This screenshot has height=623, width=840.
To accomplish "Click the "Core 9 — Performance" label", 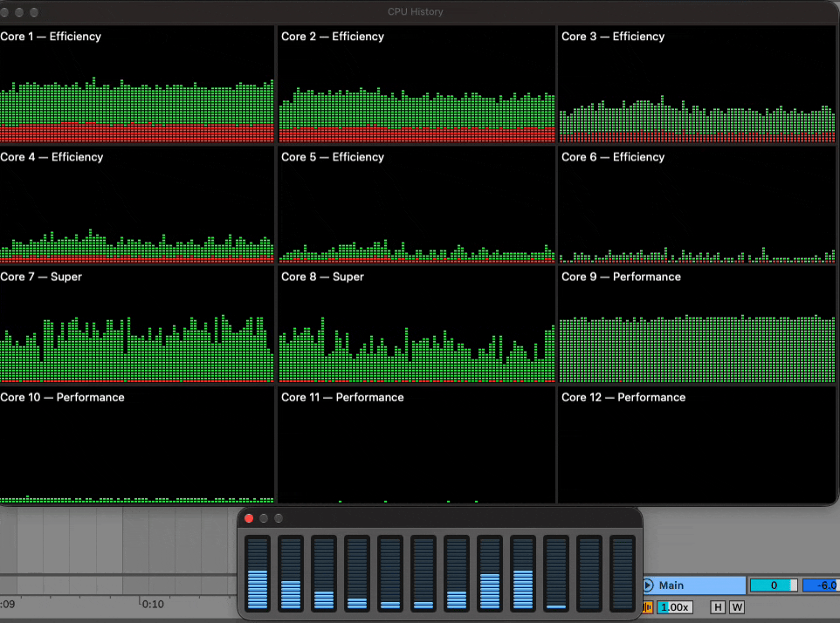I will coord(621,277).
